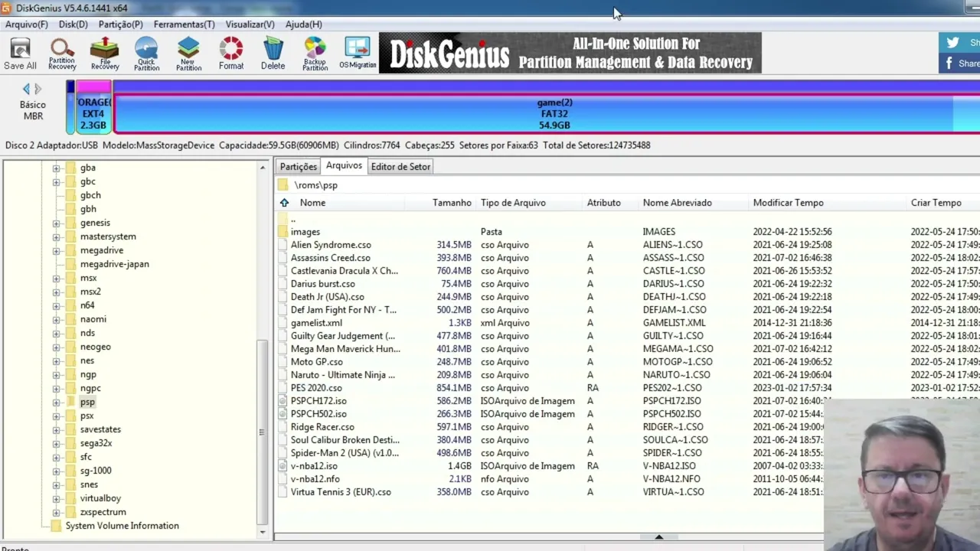Expand the psx folder node
The image size is (980, 551).
[x=56, y=416]
